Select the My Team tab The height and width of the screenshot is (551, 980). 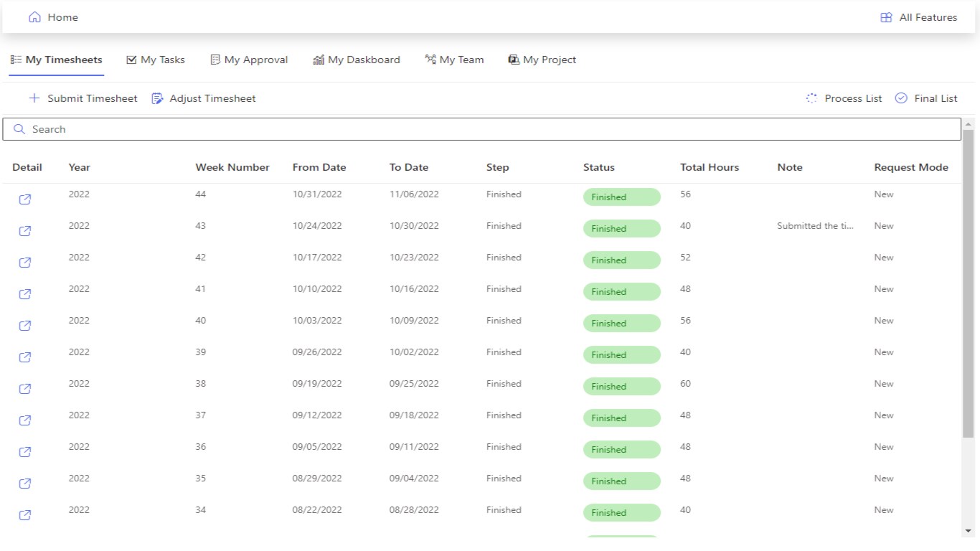454,60
